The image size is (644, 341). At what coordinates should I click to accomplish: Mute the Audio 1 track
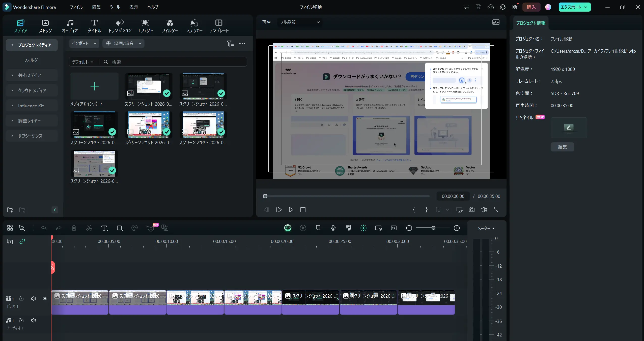point(34,320)
